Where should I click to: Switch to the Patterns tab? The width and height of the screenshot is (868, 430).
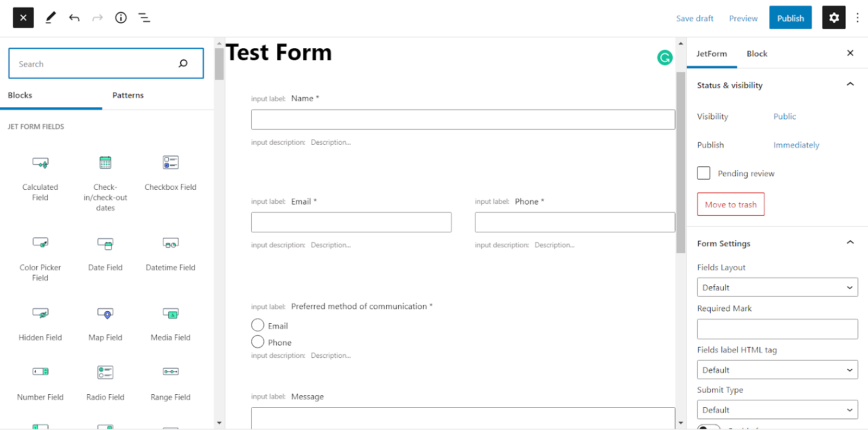click(128, 95)
